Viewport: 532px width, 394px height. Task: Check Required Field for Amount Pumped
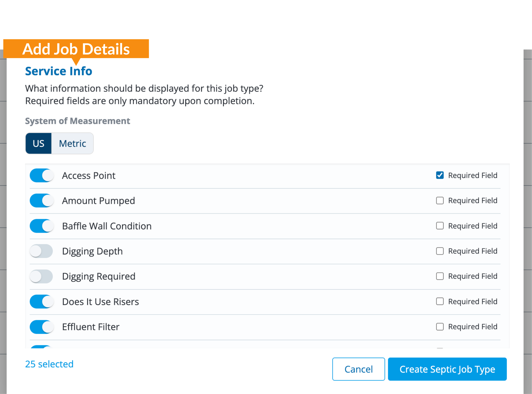440,201
